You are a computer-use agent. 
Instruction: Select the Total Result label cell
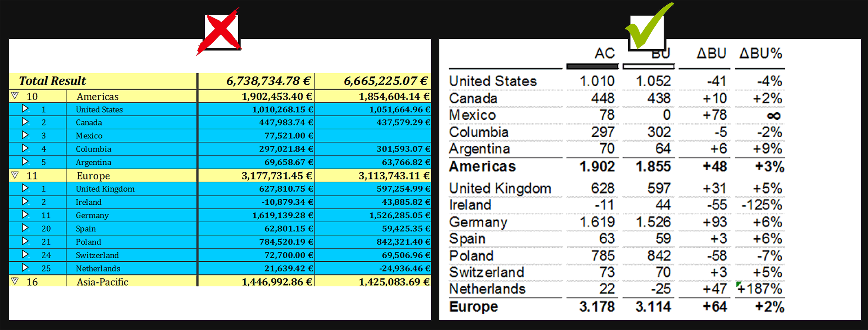(x=103, y=81)
